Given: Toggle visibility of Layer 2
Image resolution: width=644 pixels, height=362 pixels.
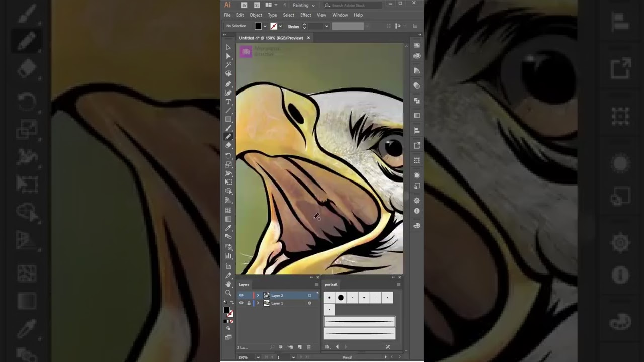Looking at the screenshot, I should pos(241,295).
